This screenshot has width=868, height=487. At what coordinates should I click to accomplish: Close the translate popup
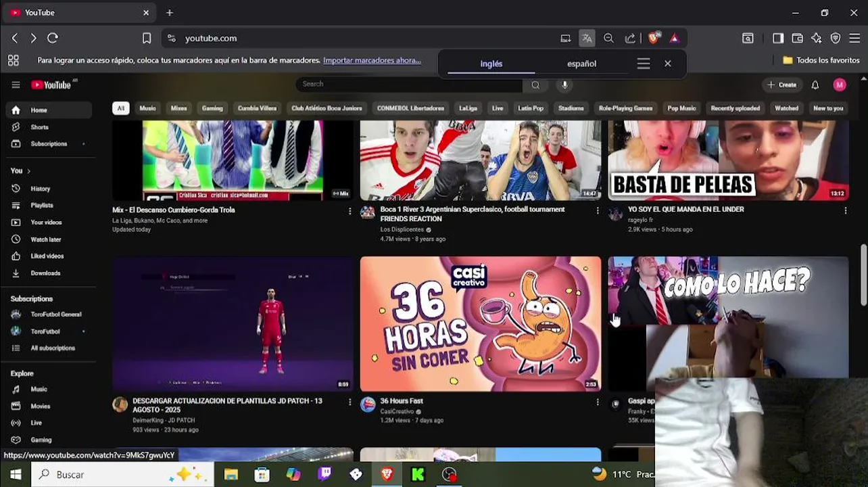coord(668,64)
